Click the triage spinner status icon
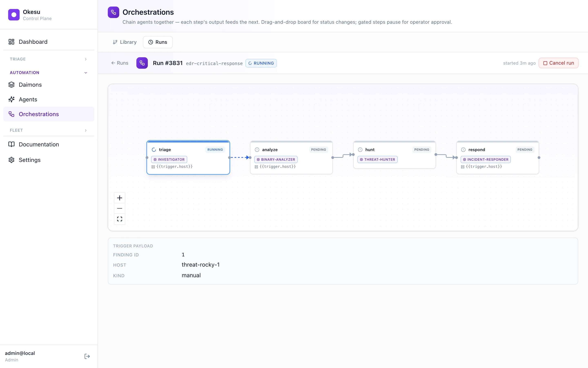The image size is (588, 368). (x=154, y=150)
